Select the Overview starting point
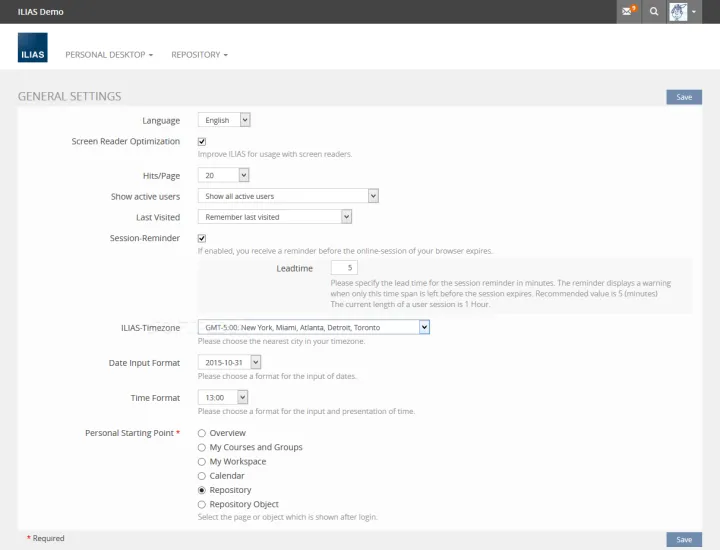The height and width of the screenshot is (550, 720). tap(202, 433)
